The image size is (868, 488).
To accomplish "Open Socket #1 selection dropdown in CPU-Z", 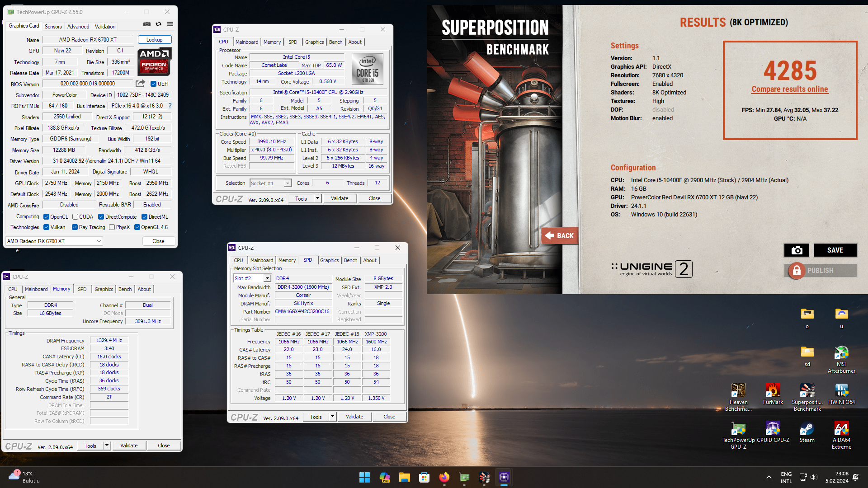I will tap(270, 183).
